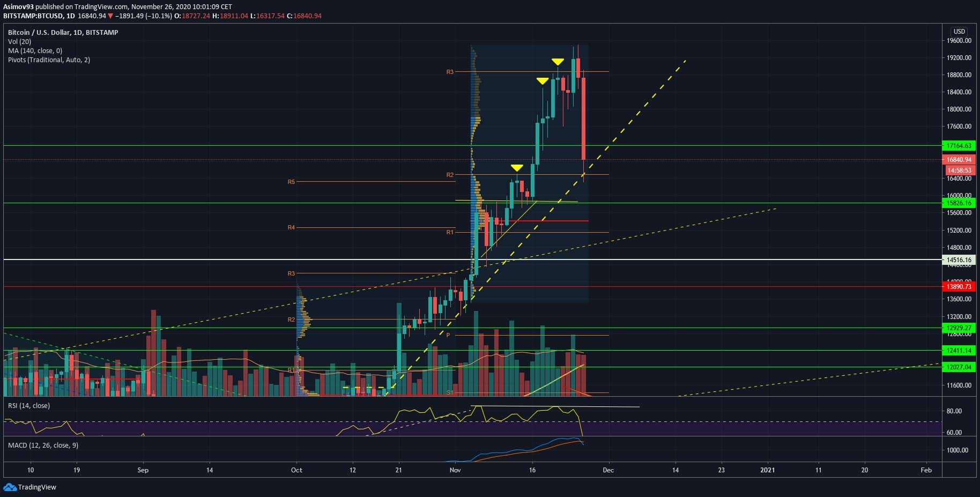Viewport: 980px width, 497px height.
Task: Click the red 16840.94 current price label
Action: 959,160
